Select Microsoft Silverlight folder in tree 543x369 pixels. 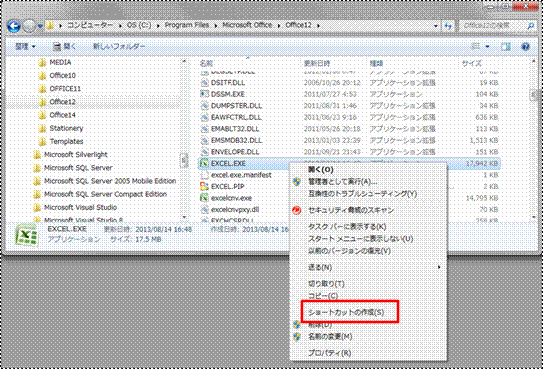tap(75, 154)
